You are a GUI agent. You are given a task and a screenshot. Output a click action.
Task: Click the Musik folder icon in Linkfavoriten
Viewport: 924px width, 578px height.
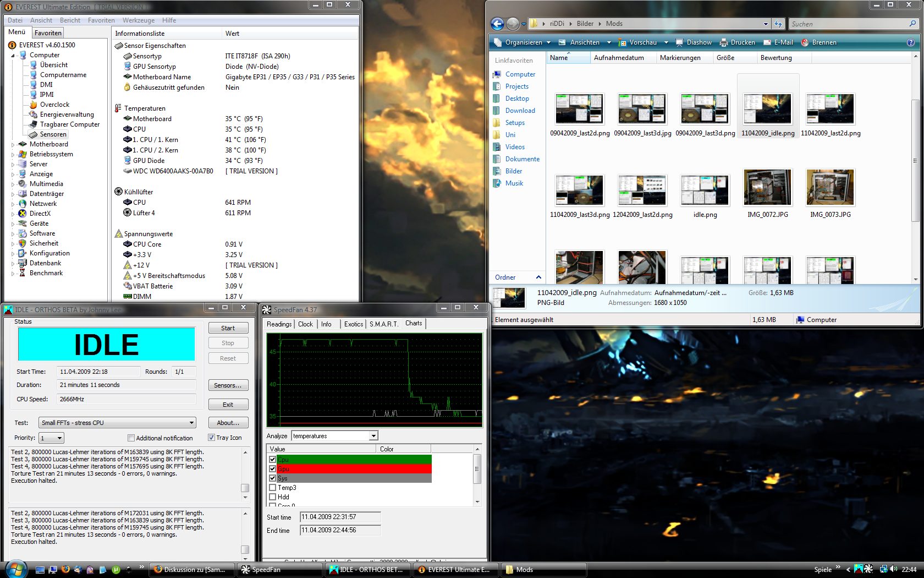pyautogui.click(x=497, y=183)
